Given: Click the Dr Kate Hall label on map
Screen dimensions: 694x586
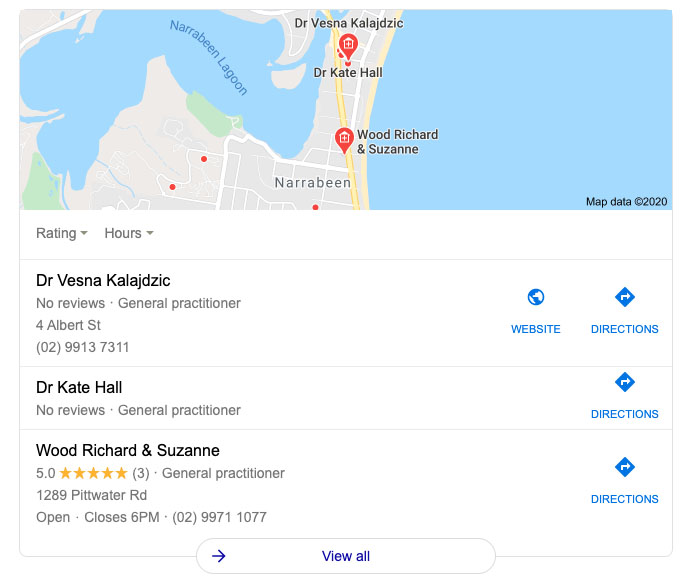Looking at the screenshot, I should point(348,73).
